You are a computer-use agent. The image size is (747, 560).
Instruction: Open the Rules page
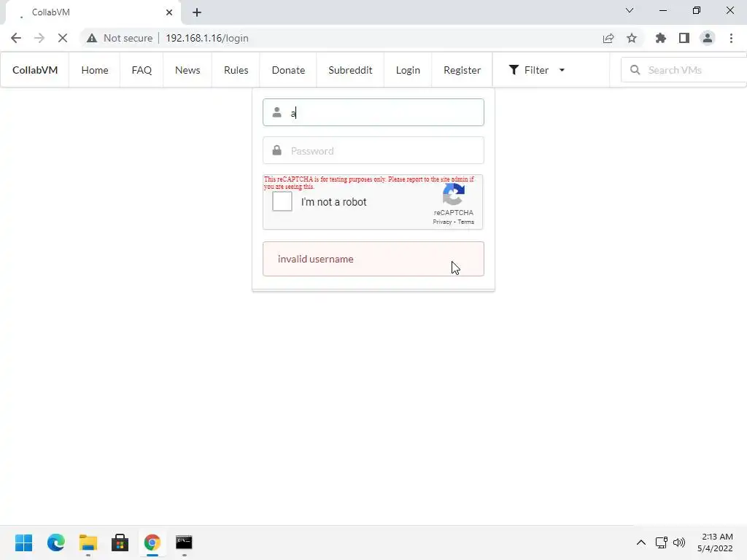coord(236,70)
